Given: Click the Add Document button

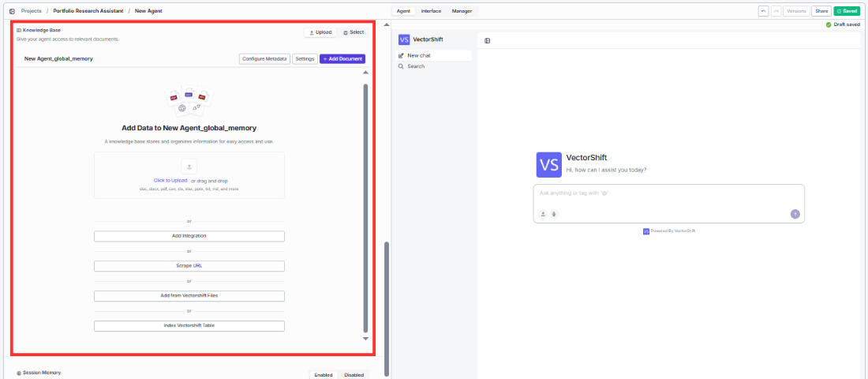Looking at the screenshot, I should coord(342,58).
